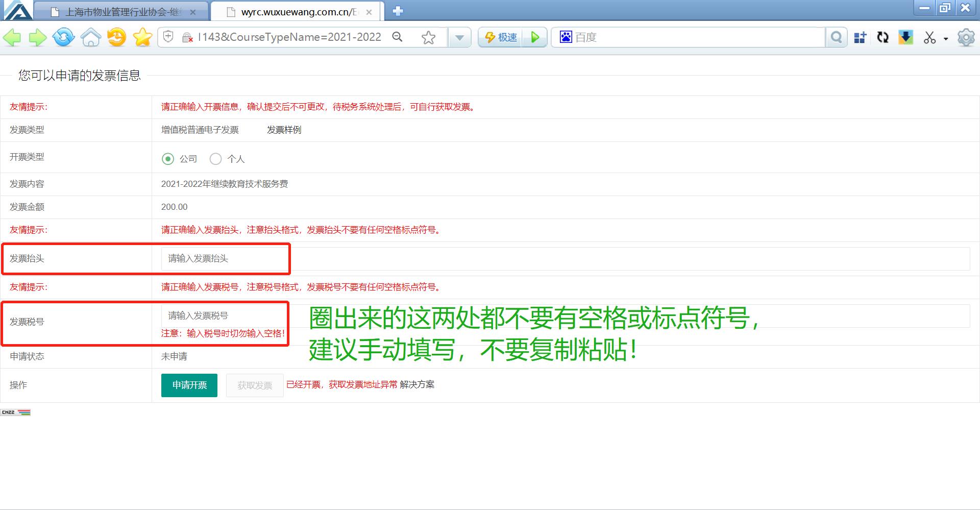The width and height of the screenshot is (980, 510).
Task: Refresh the page with the blue reload icon
Action: [x=64, y=37]
